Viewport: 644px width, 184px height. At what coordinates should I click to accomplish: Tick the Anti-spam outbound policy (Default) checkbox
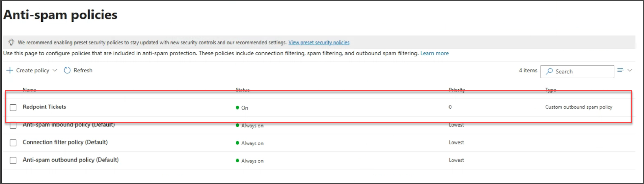pyautogui.click(x=13, y=161)
